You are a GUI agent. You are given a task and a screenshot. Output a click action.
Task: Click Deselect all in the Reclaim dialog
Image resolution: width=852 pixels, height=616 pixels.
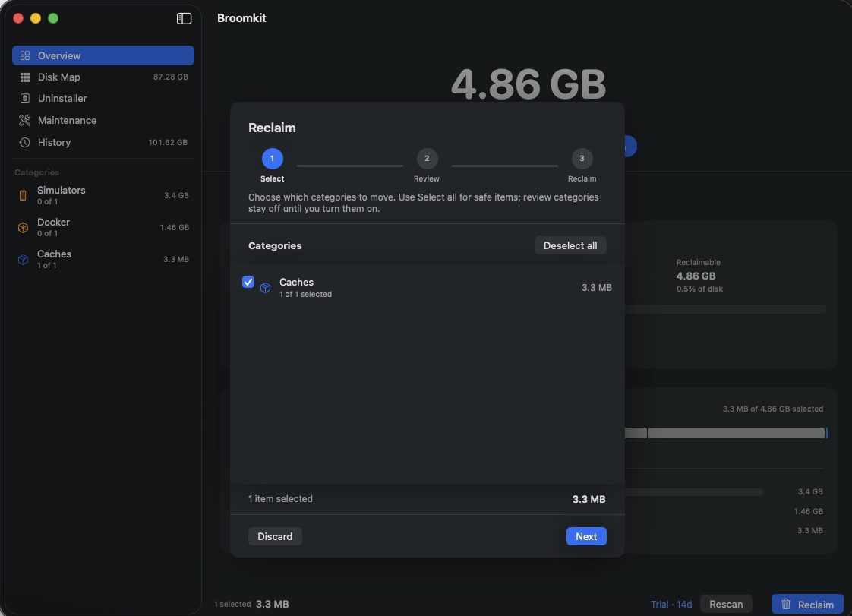pyautogui.click(x=570, y=246)
